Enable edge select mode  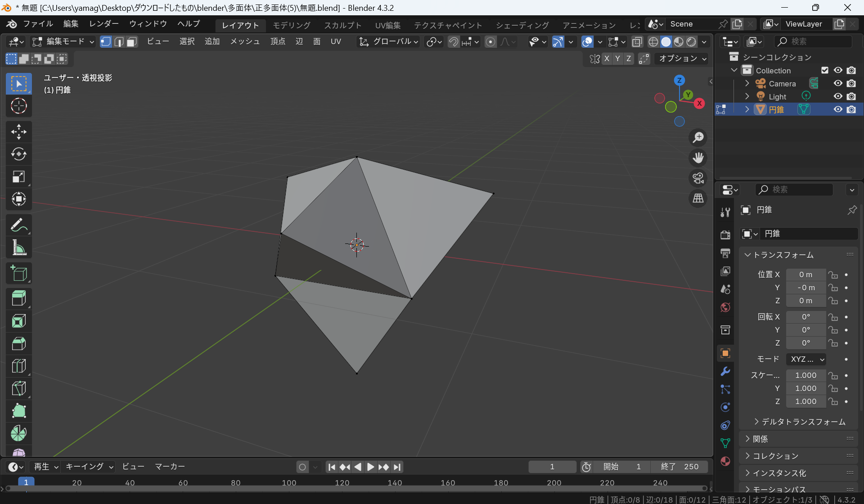click(x=119, y=42)
